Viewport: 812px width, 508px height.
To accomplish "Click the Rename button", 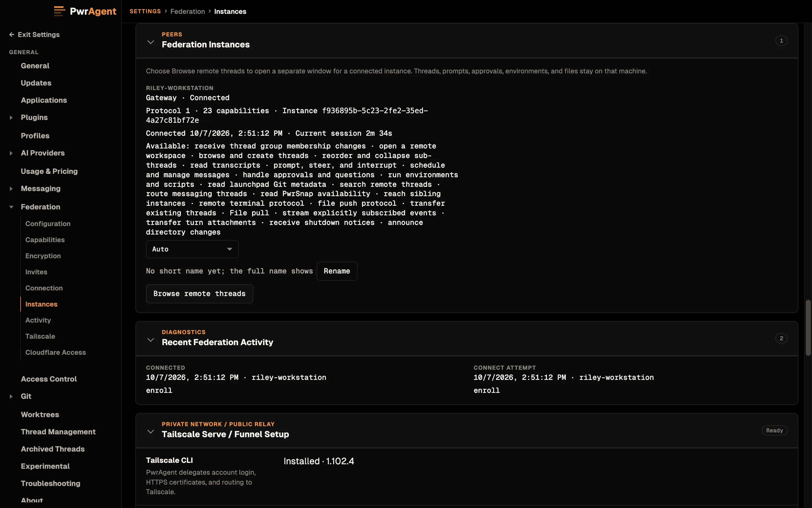I will click(337, 271).
